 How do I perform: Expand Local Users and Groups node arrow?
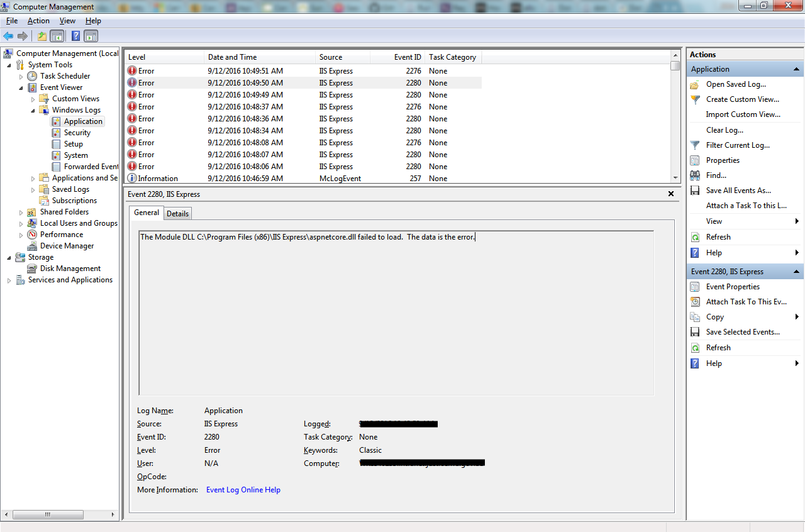coord(21,223)
